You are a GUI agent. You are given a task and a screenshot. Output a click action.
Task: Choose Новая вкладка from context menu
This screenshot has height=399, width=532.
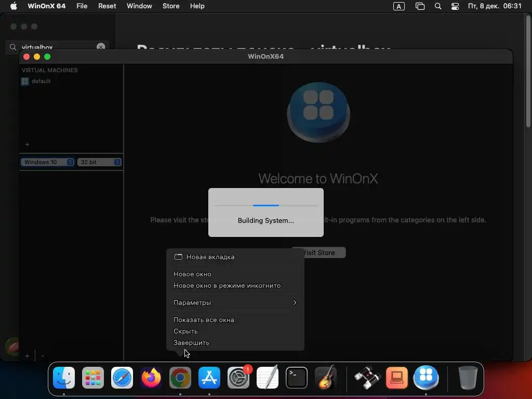click(235, 257)
